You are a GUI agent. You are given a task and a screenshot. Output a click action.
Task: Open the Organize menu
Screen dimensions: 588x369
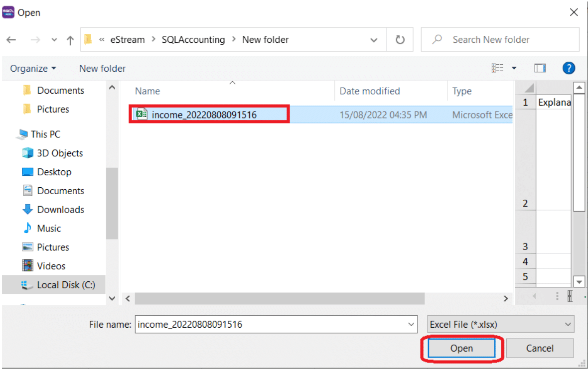point(33,69)
